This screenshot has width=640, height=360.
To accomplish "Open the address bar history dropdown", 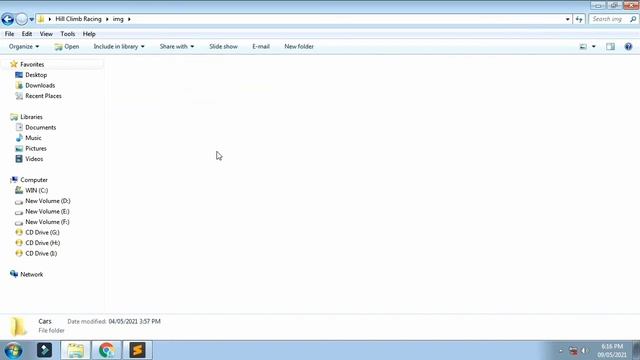I will coord(567,19).
